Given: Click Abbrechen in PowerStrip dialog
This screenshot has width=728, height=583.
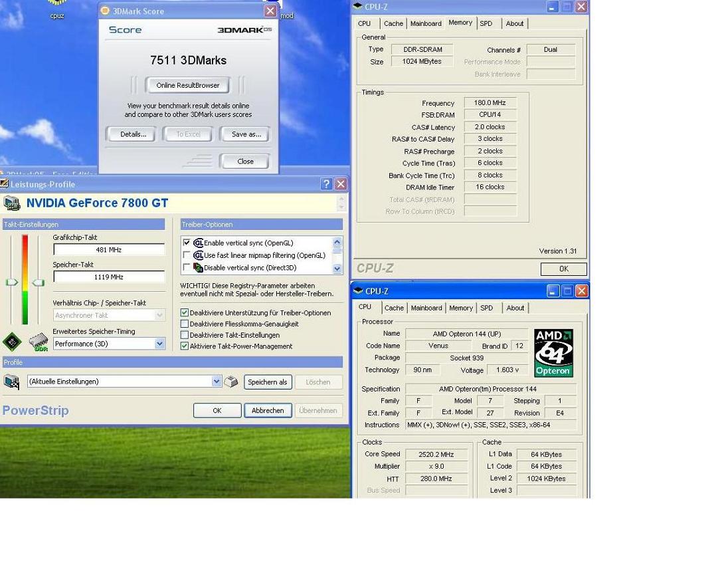Looking at the screenshot, I should (x=268, y=411).
